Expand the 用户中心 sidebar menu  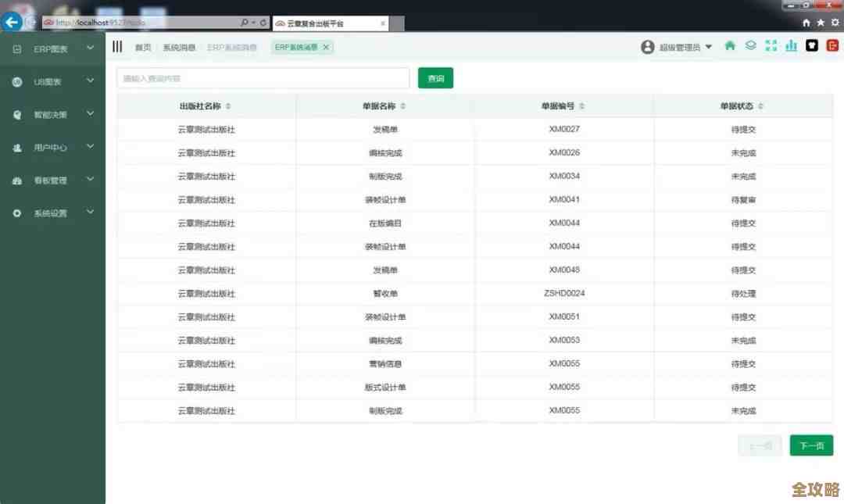[51, 147]
